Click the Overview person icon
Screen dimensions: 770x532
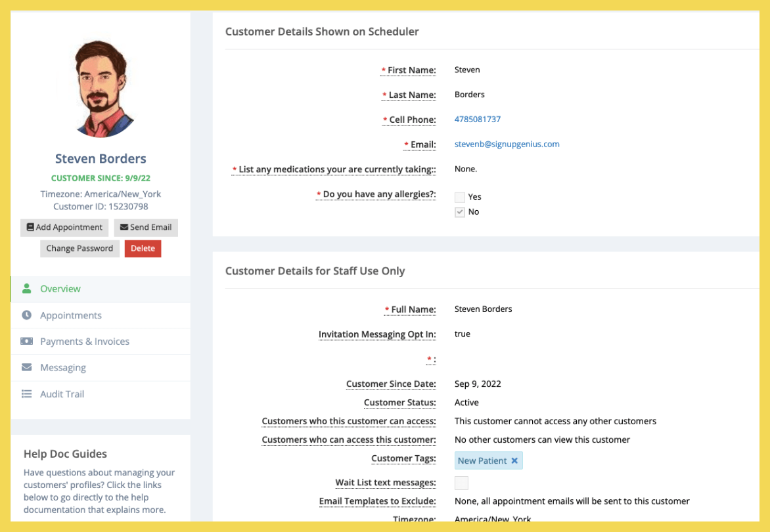26,288
